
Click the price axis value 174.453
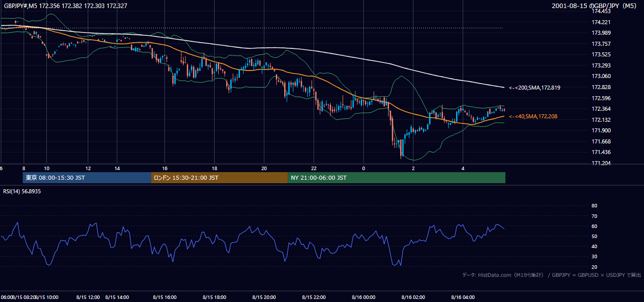pos(601,11)
